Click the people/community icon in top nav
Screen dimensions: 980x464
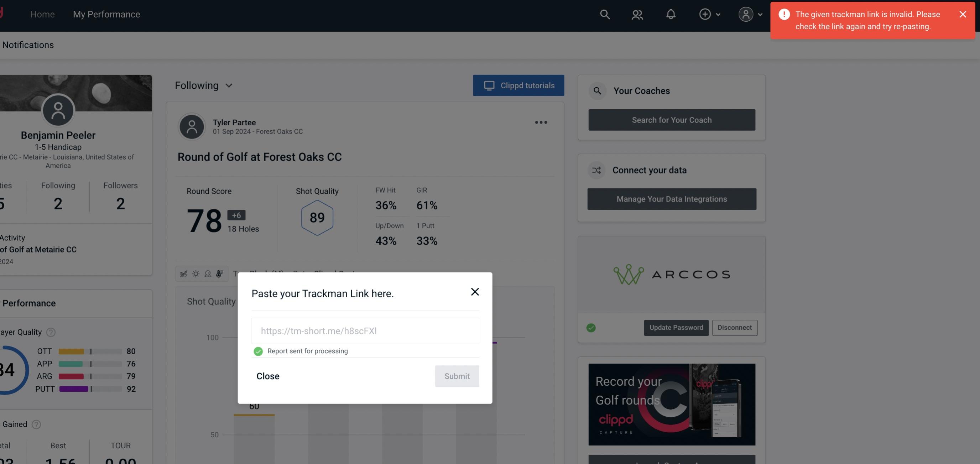click(x=636, y=14)
